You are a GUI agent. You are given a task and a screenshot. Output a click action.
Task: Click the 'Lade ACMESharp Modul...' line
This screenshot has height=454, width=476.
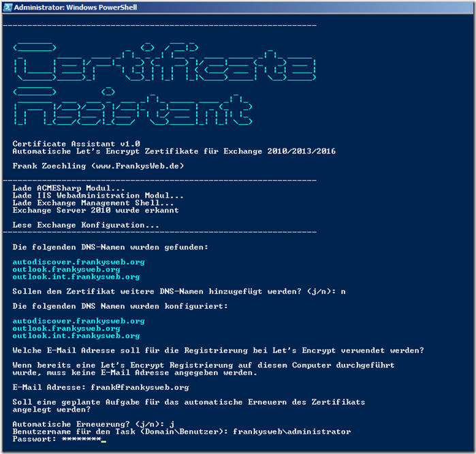[x=69, y=188]
